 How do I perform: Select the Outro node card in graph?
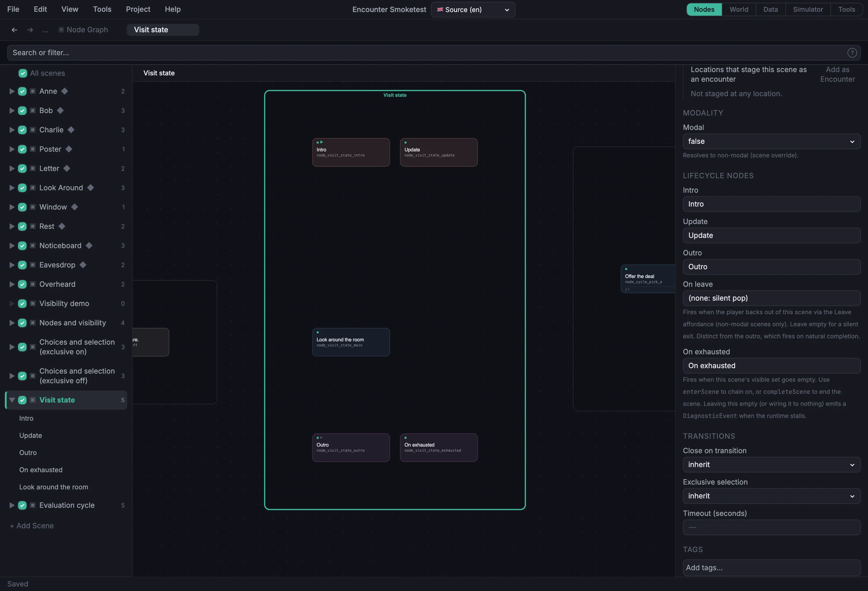[351, 447]
